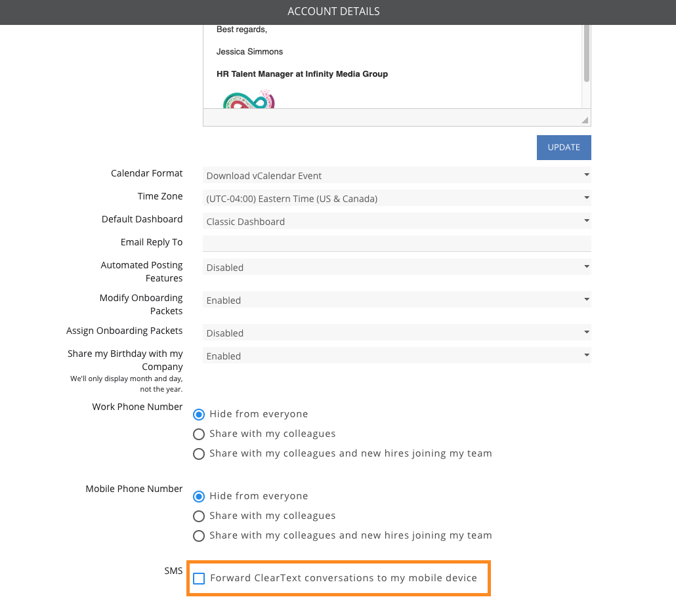Click the 'SMS' field label
676x616 pixels.
[x=173, y=571]
